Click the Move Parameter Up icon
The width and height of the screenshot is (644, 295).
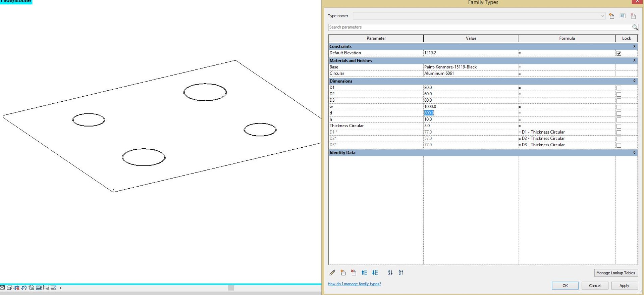click(364, 273)
